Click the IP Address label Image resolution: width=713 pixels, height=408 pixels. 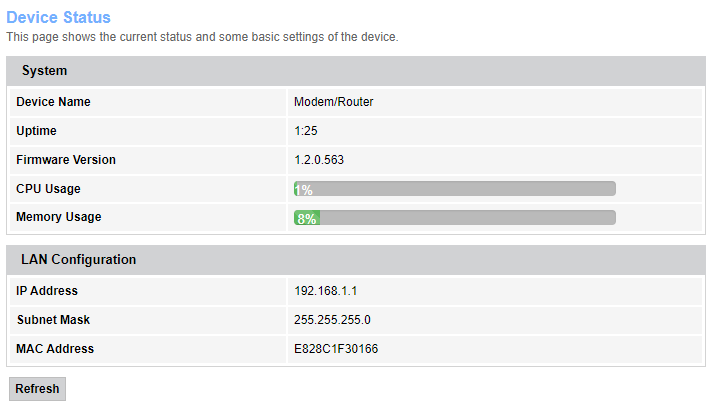(47, 291)
